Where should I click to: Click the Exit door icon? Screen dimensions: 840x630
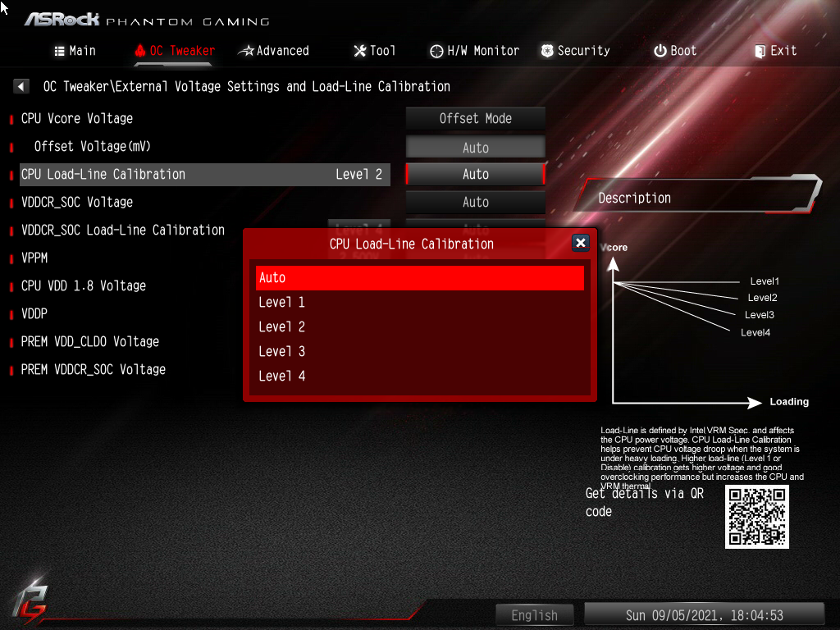pyautogui.click(x=760, y=52)
